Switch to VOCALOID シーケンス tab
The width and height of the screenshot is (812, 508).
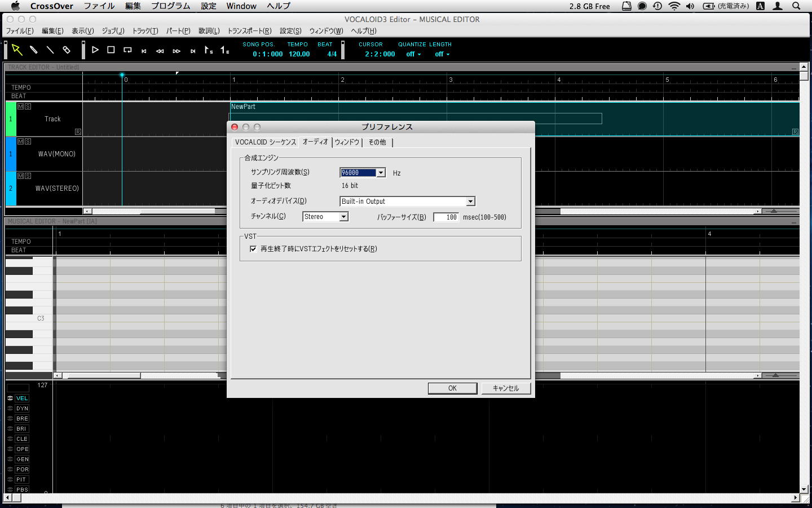pos(265,142)
